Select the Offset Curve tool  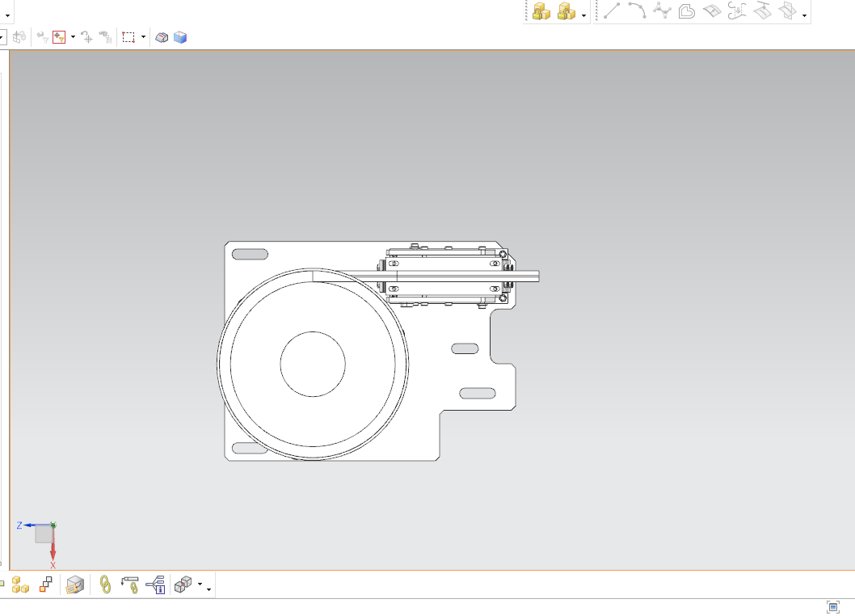pyautogui.click(x=687, y=11)
